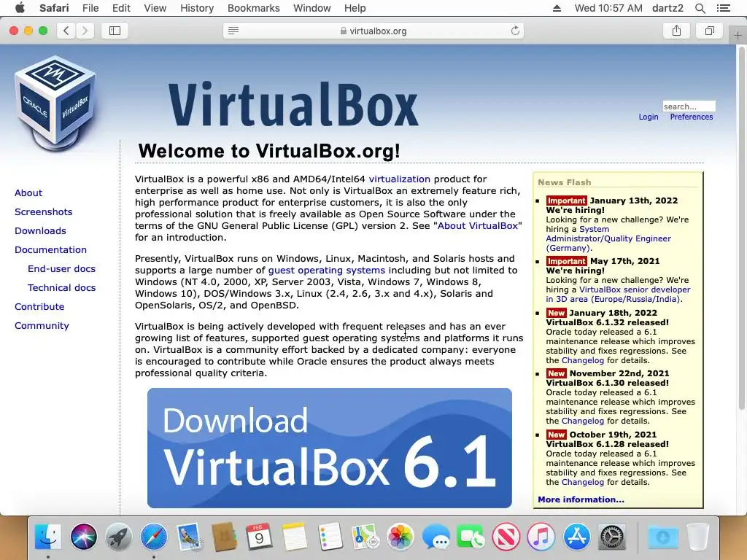Click the Login link
The width and height of the screenshot is (747, 560).
(649, 117)
